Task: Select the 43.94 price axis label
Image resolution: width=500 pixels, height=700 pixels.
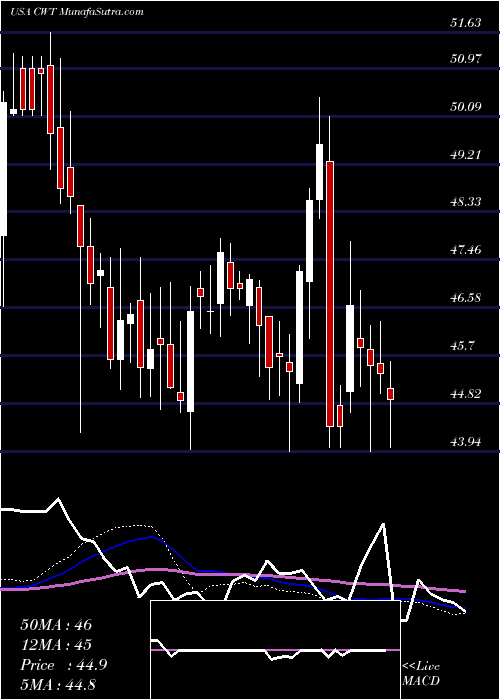Action: [466, 442]
